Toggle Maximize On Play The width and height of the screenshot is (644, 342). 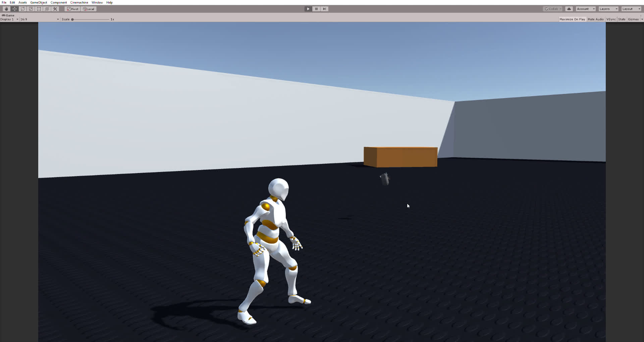pos(572,19)
